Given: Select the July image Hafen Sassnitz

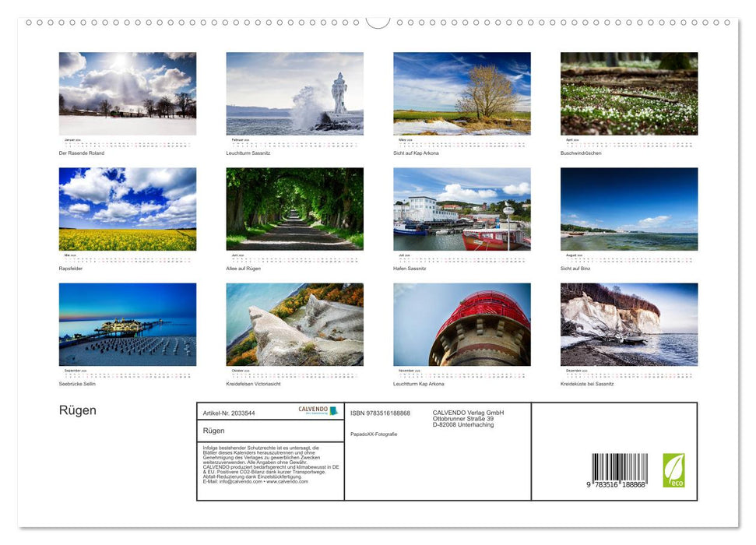Looking at the screenshot, I should click(x=461, y=209).
